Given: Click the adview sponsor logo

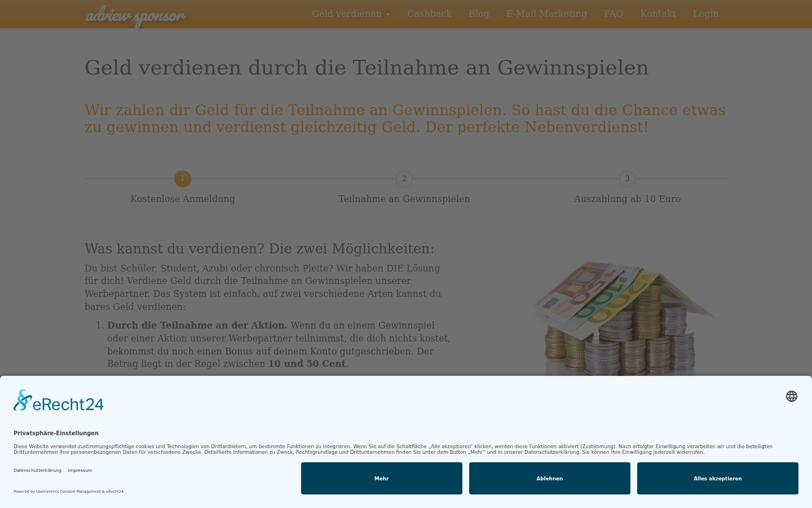Looking at the screenshot, I should tap(135, 15).
